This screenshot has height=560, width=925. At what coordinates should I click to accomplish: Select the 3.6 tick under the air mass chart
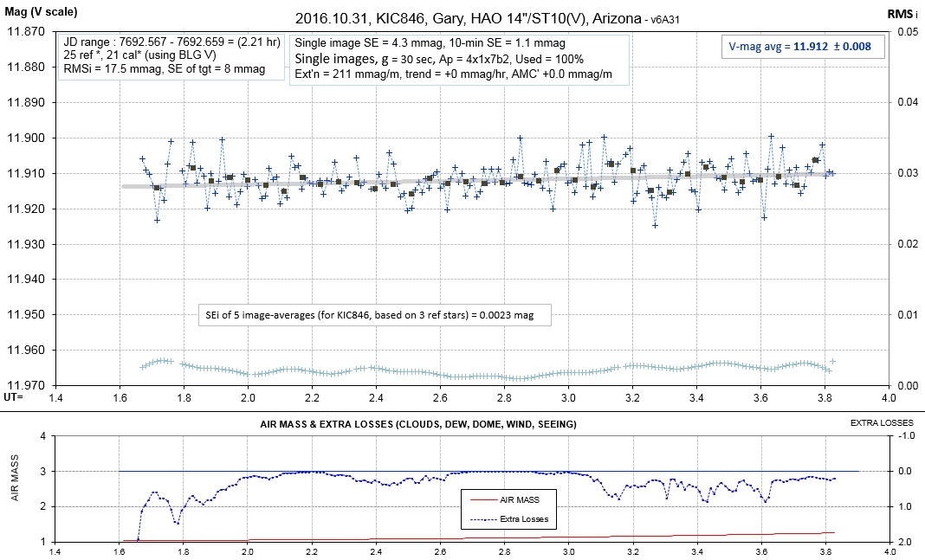760,552
